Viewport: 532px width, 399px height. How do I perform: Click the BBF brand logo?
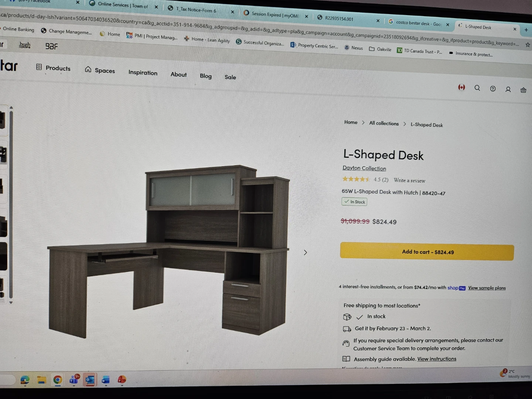[51, 46]
